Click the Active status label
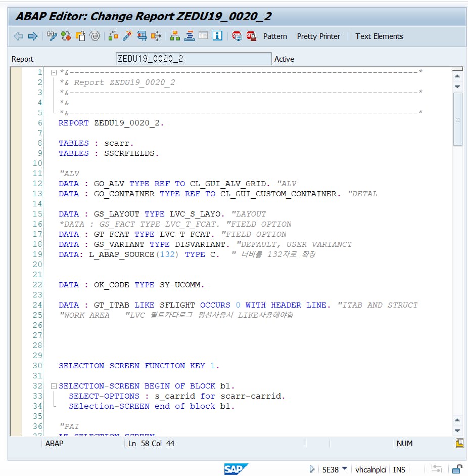Screen dimensions: 468x476 click(284, 59)
